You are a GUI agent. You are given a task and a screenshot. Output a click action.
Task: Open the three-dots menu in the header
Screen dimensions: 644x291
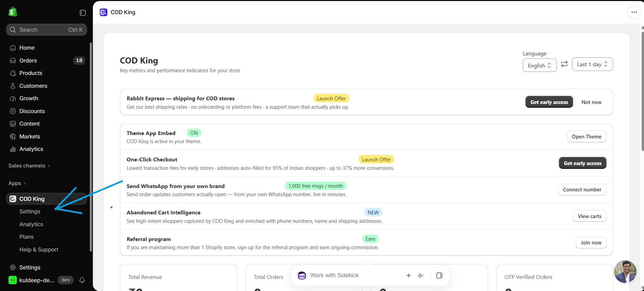point(634,12)
